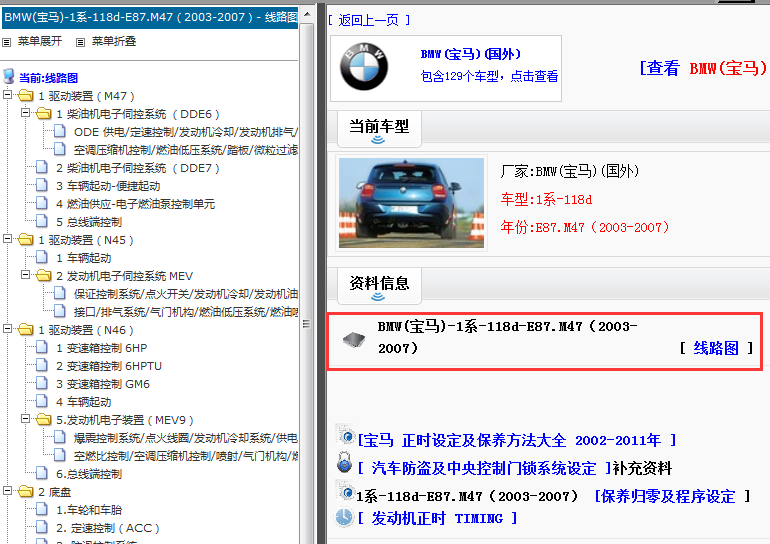Click page icon for 1.车轮和车胎

point(42,509)
